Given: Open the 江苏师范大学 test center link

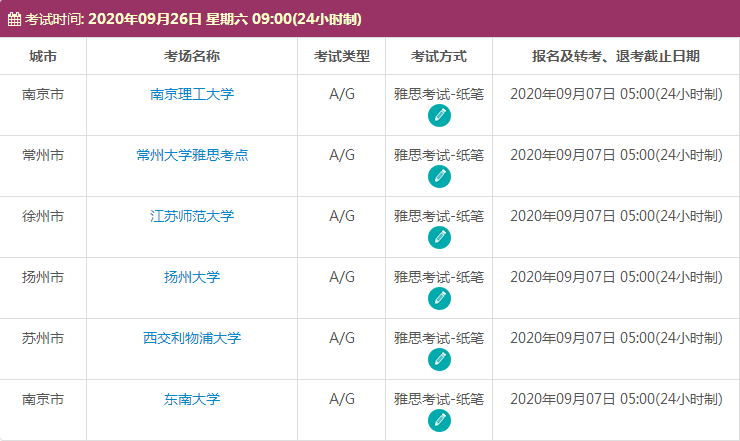Looking at the screenshot, I should coord(192,216).
